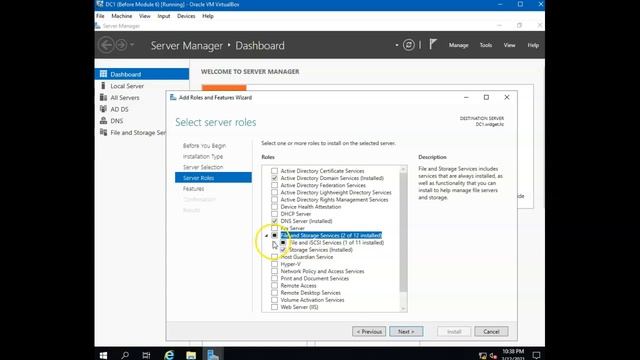640x360 pixels.
Task: Open the navigation history dropdown arrow
Action: tap(132, 44)
